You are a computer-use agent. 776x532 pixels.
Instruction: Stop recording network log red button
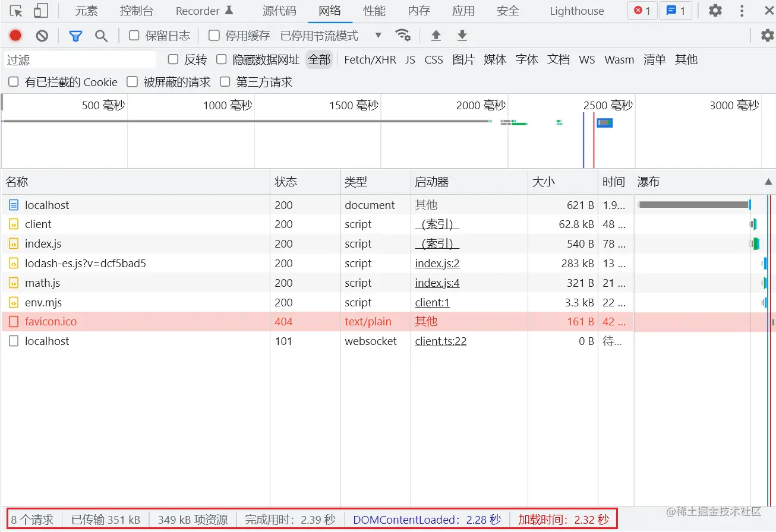[15, 36]
